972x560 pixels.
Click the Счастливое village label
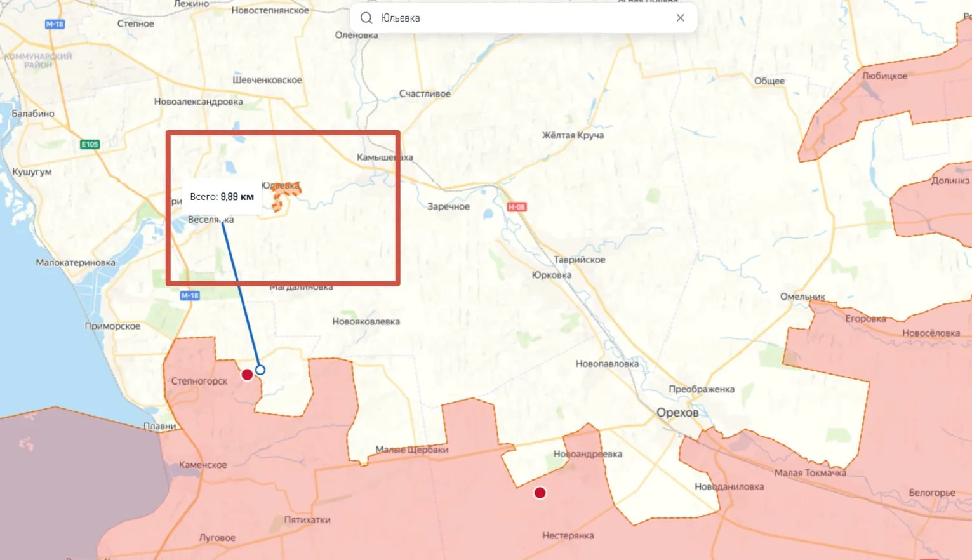pyautogui.click(x=425, y=94)
